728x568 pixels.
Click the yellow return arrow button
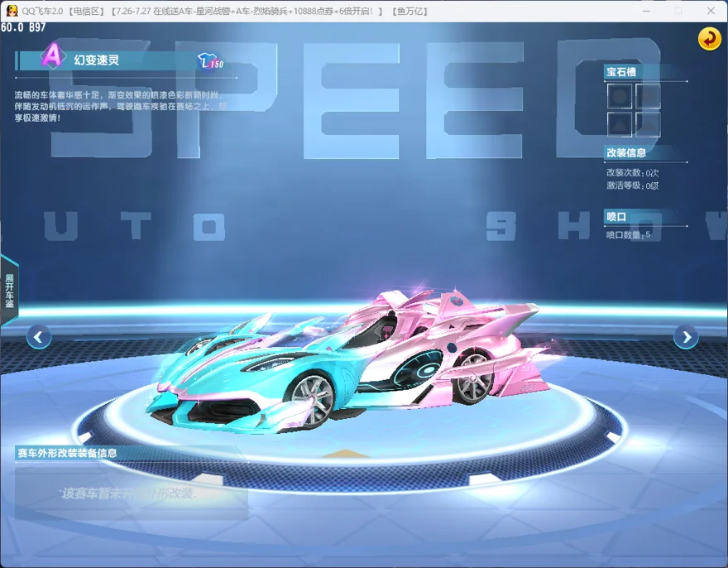click(709, 39)
